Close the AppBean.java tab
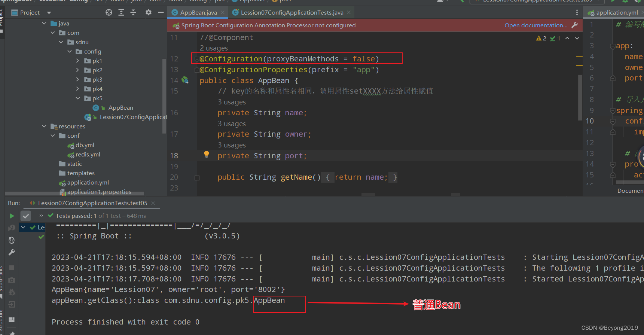The width and height of the screenshot is (644, 335). [x=223, y=12]
